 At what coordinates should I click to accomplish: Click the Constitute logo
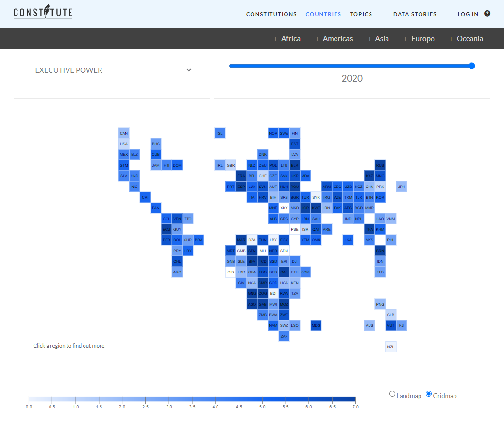43,12
